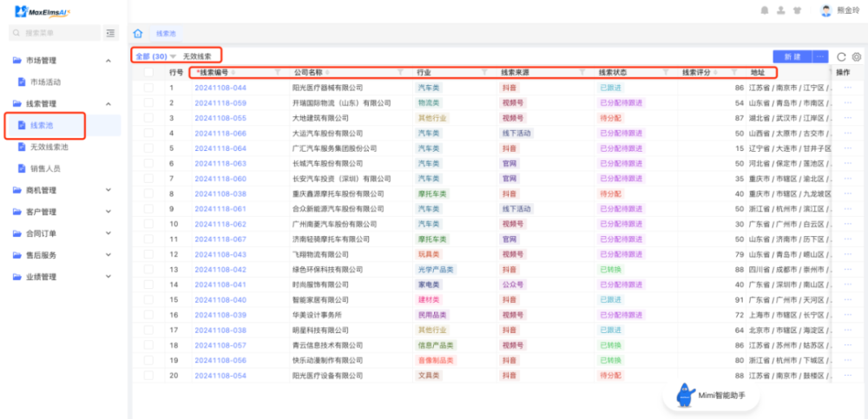Screen dimensions: 868x419
Task: Open lead 20241108-057
Action: point(220,345)
